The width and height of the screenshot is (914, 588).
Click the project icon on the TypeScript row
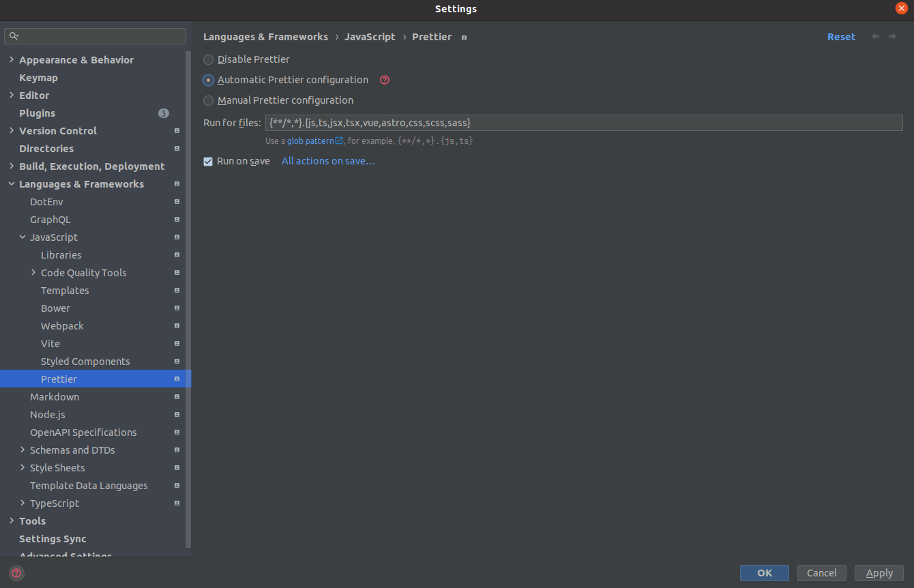tap(177, 503)
